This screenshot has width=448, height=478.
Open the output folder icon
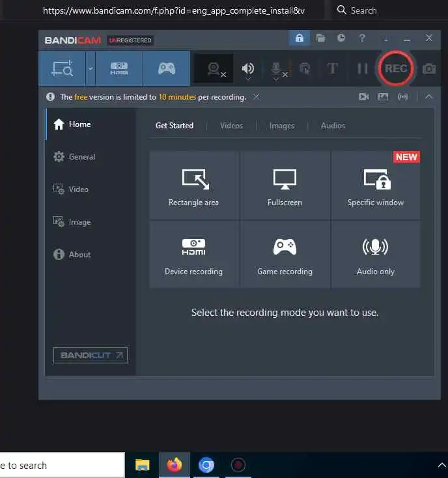click(320, 38)
